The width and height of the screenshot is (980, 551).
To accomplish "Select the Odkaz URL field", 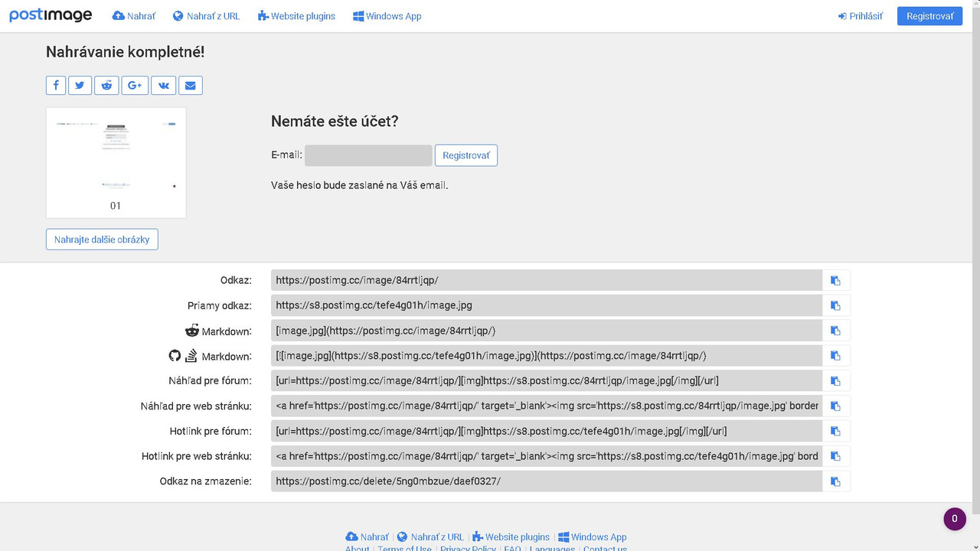I will [547, 280].
